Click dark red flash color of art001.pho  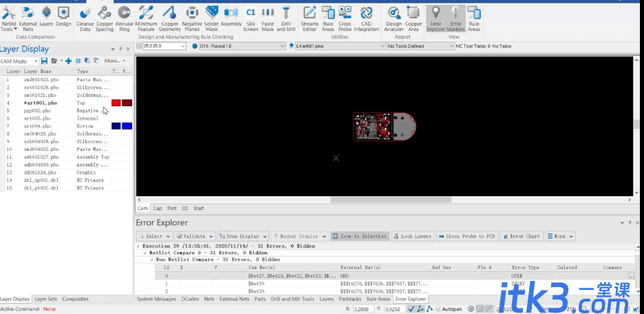127,103
